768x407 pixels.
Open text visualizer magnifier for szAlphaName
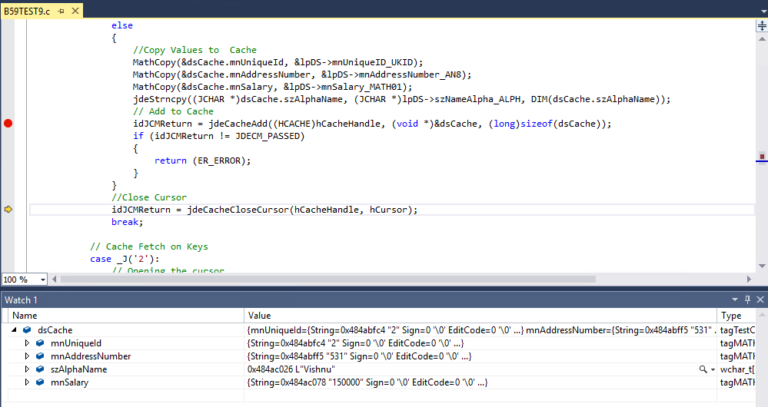coord(703,369)
